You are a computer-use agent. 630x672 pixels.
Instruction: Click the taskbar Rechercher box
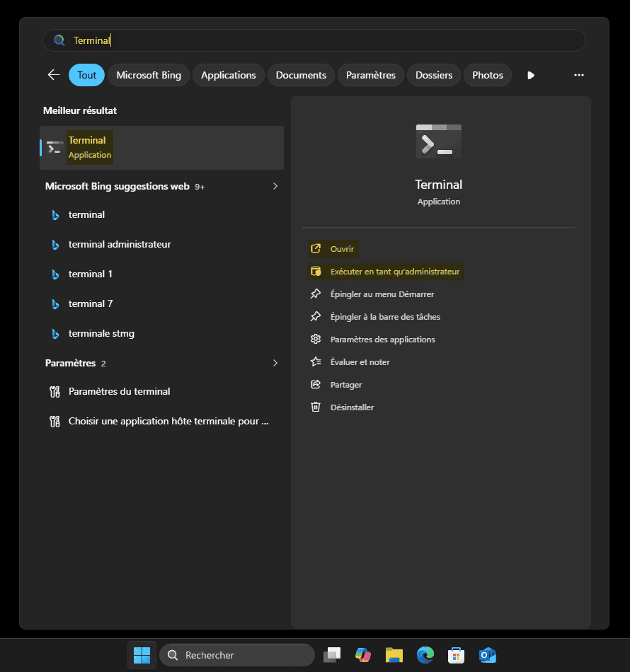[237, 655]
